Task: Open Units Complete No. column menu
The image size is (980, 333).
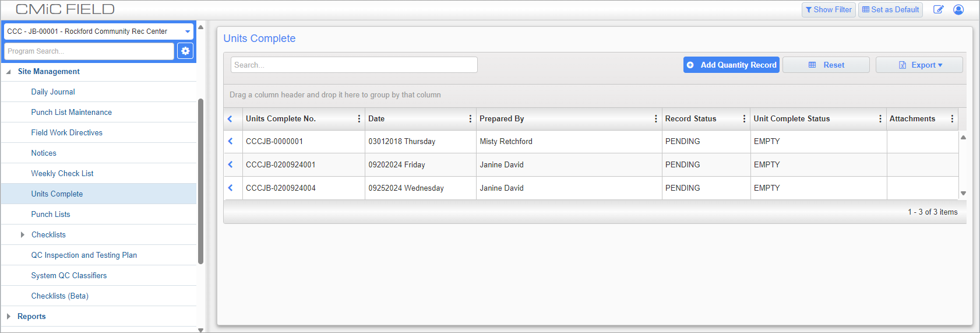Action: pos(359,119)
